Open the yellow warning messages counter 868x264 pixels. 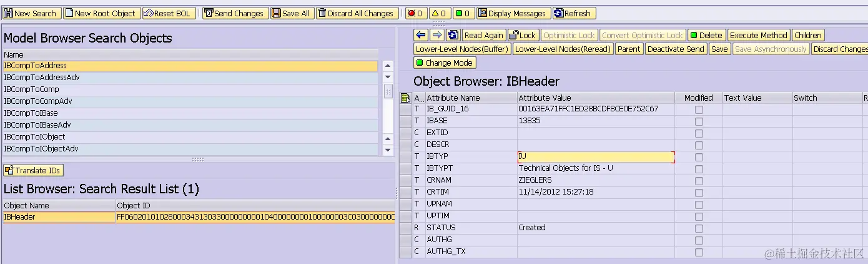[439, 13]
